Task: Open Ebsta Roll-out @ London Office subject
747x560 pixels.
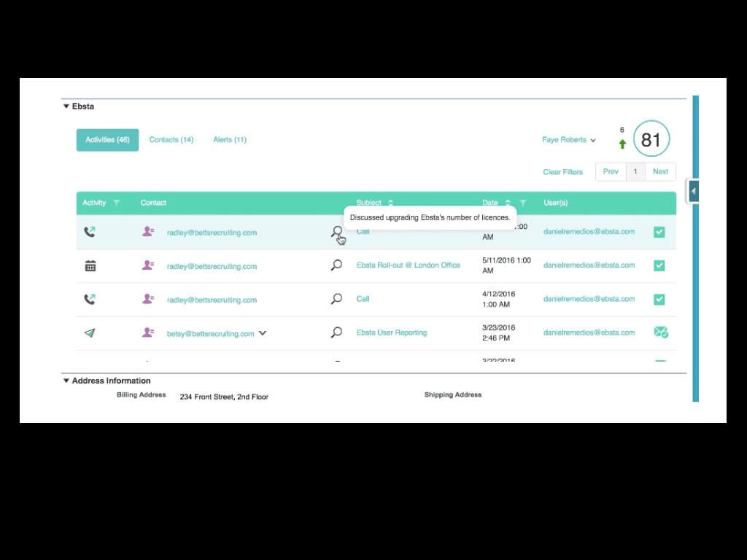Action: 409,265
